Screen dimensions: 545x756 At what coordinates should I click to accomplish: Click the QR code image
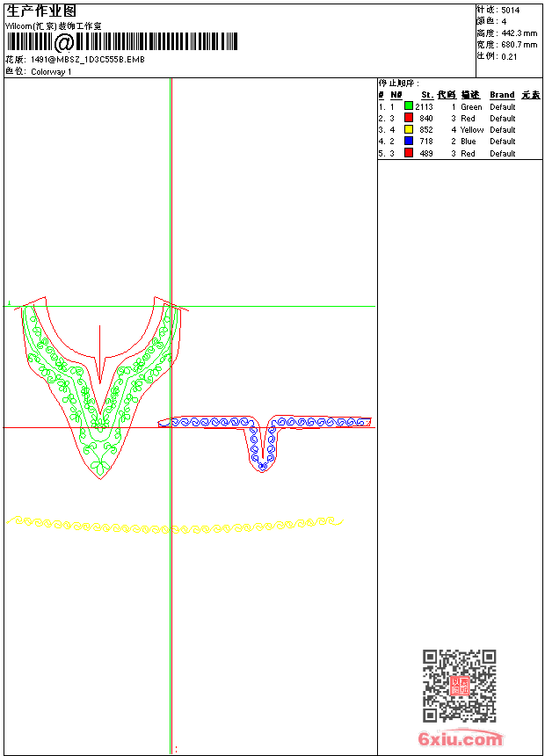click(x=459, y=685)
